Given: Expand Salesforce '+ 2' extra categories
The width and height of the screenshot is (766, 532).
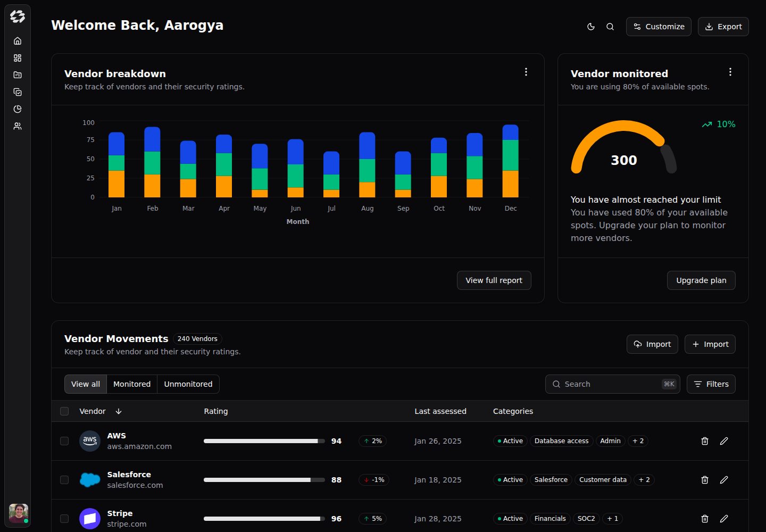Looking at the screenshot, I should click(x=644, y=480).
